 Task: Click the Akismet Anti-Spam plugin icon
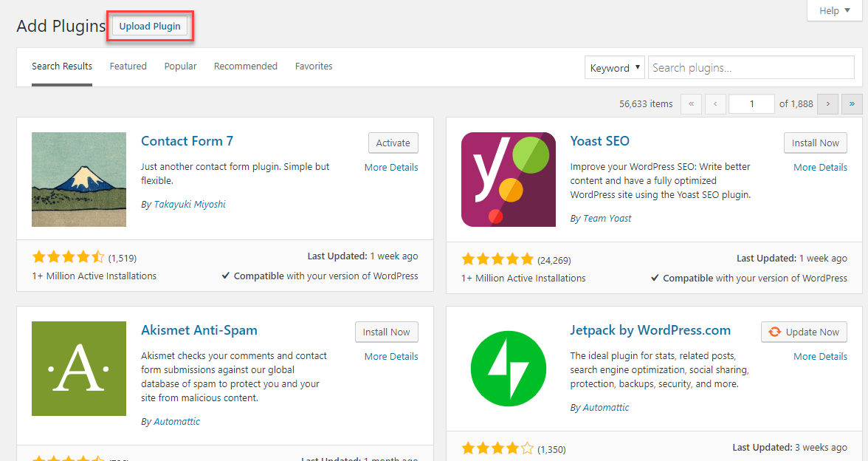pyautogui.click(x=78, y=369)
